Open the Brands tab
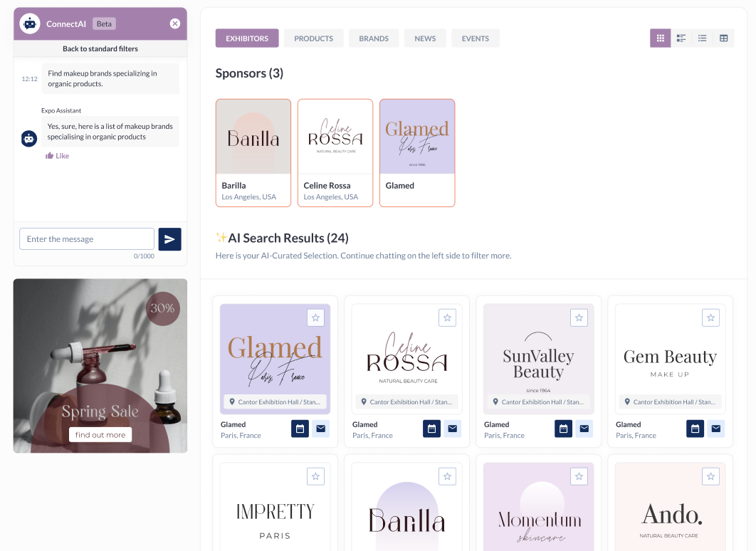756x551 pixels. [374, 38]
